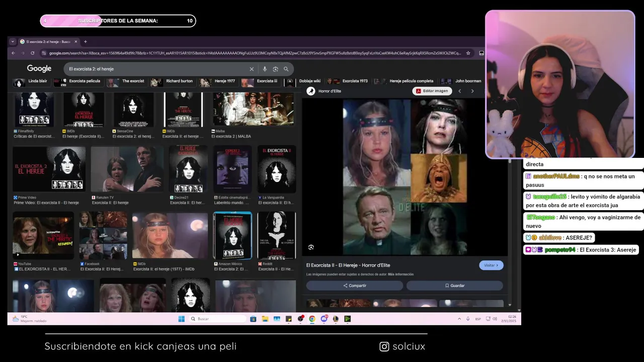Viewport: 644px width, 362px height.
Task: Start voice search with the microphone icon
Action: (265, 69)
